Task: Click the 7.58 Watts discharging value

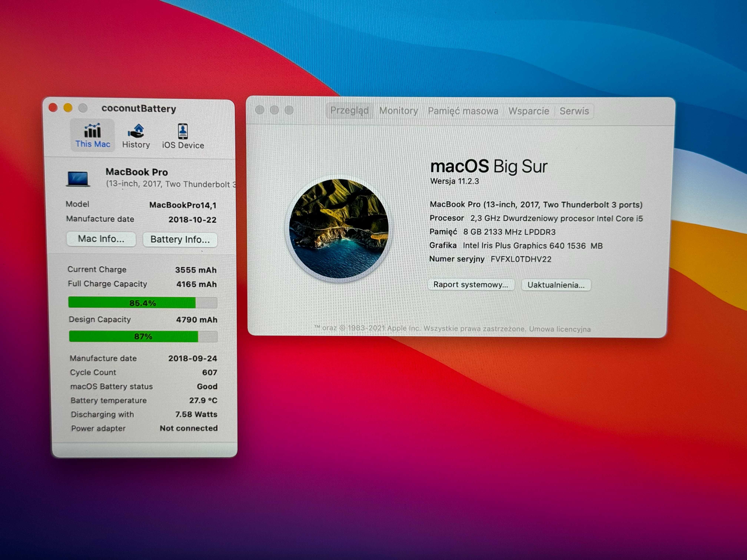Action: pos(196,414)
